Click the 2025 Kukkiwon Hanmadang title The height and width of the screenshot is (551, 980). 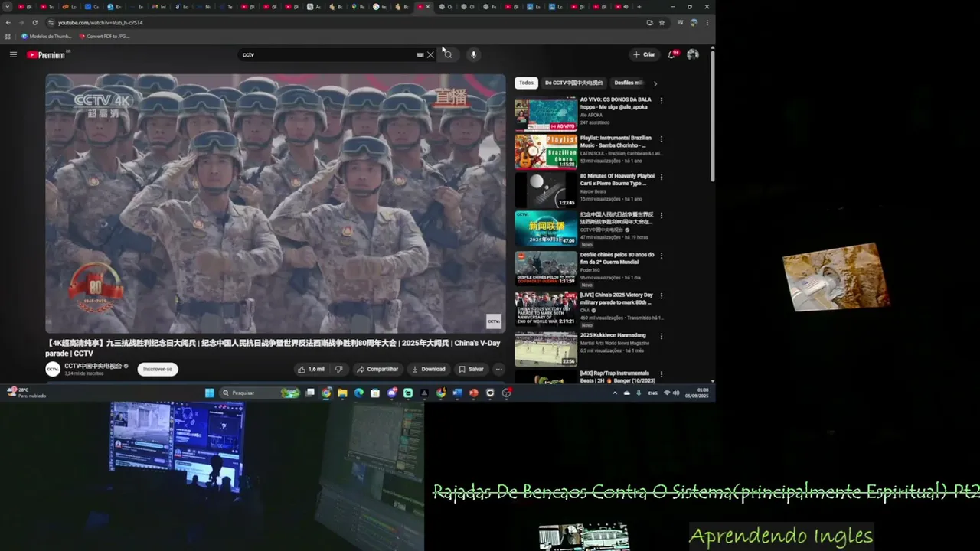[613, 335]
